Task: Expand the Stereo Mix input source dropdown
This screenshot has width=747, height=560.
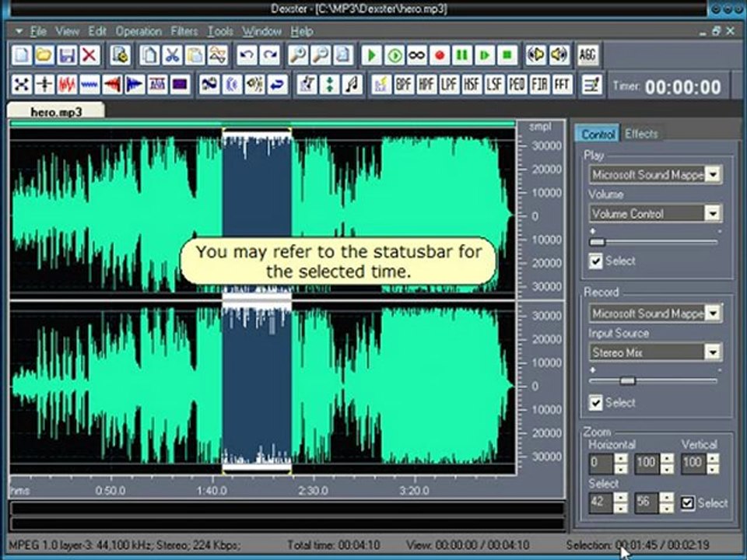Action: point(713,352)
